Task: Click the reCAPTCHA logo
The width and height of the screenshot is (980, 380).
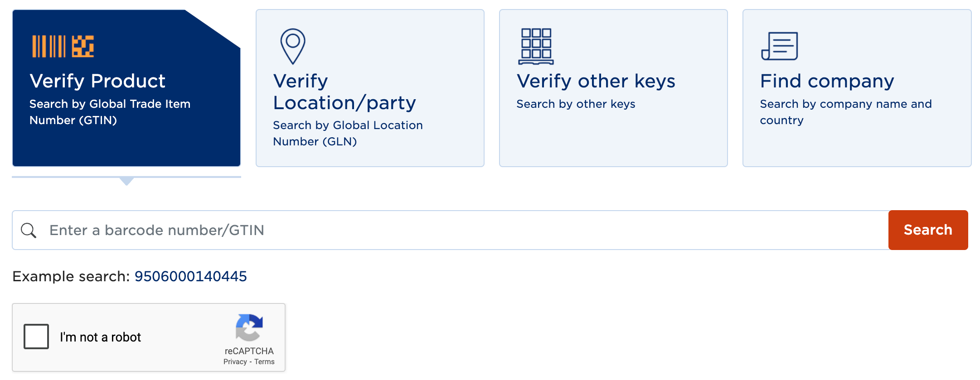Action: 249,327
